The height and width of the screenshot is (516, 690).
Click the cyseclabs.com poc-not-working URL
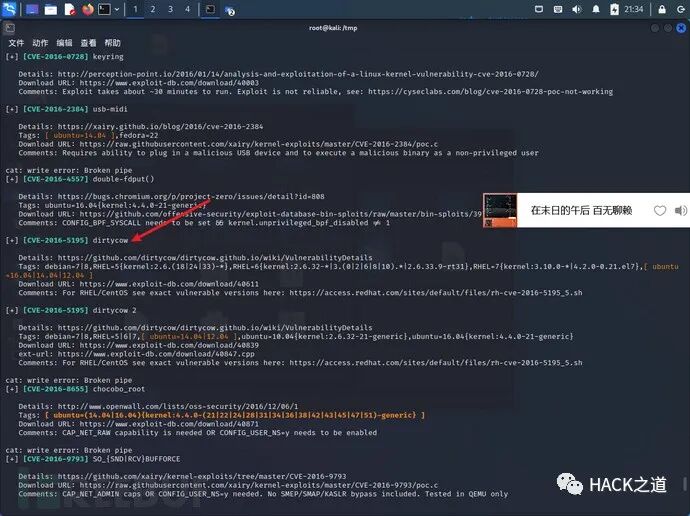click(490, 92)
